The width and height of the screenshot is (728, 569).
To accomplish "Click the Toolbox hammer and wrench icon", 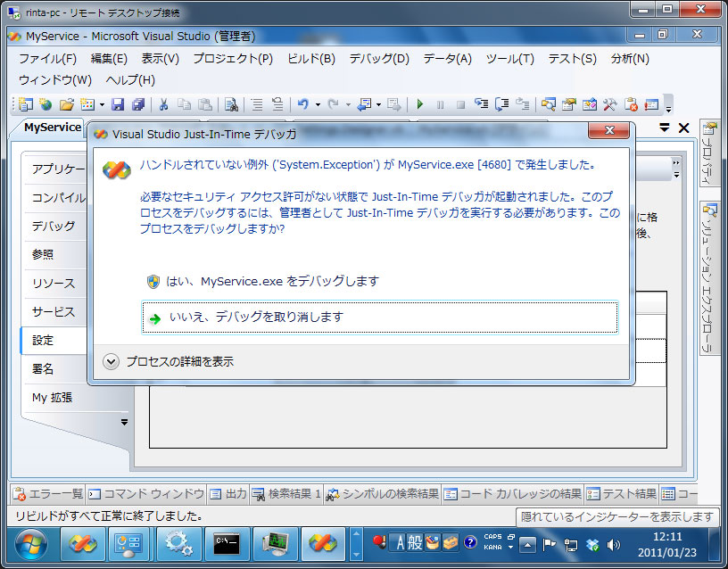I will coord(609,104).
